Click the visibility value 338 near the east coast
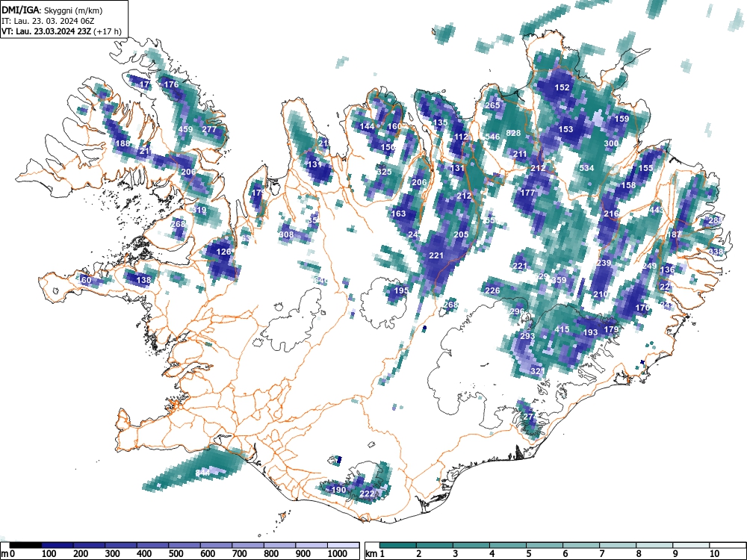 716,252
